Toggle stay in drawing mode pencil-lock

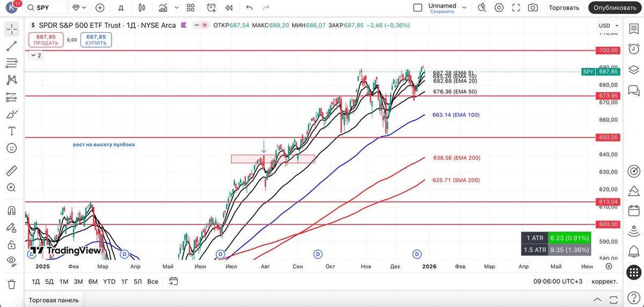coord(12,228)
